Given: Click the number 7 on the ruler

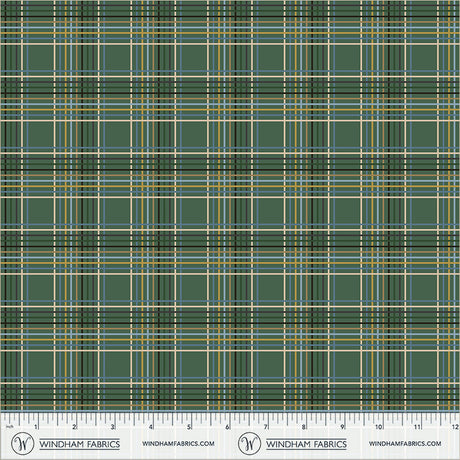Looking at the screenshot, I should click(x=266, y=427).
